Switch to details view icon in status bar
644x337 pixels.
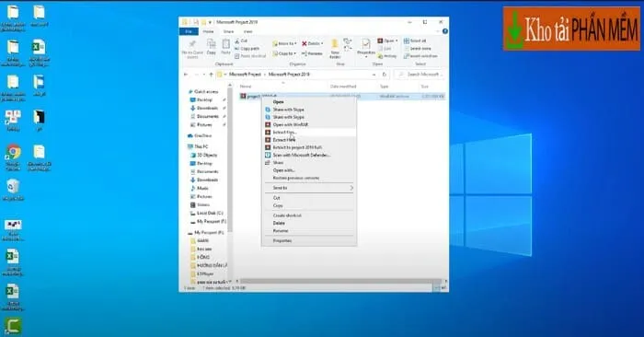437,288
